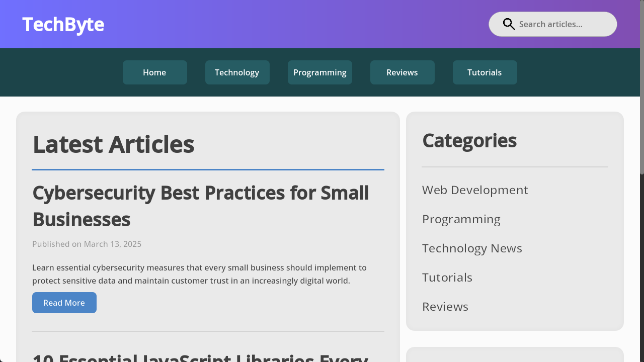Open the Technology News category
644x362 pixels.
click(x=472, y=248)
